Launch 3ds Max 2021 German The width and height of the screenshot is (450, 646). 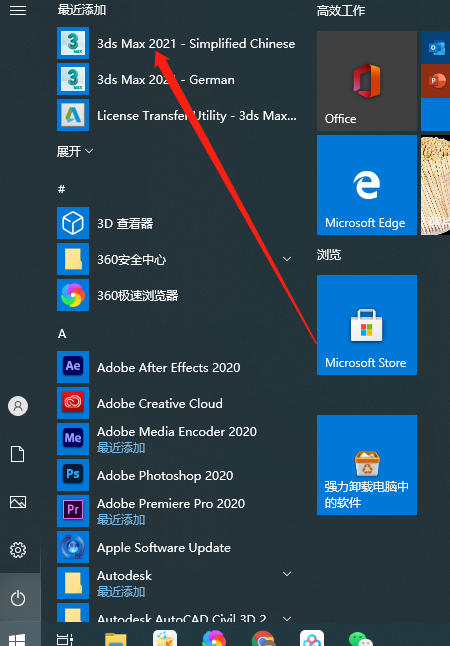tap(177, 79)
